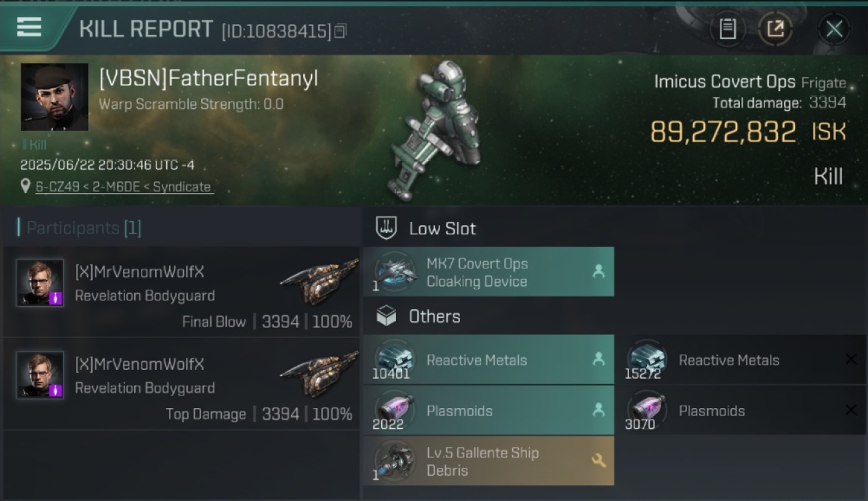Select Revelation Bodyguard ship in Final Blow row
868x501 pixels.
coord(319,281)
